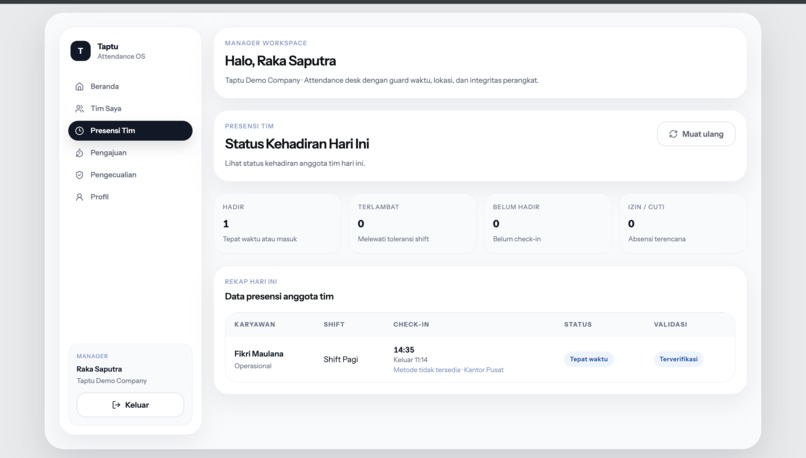Click the MANAGER WORKSPACE label

pyautogui.click(x=266, y=43)
